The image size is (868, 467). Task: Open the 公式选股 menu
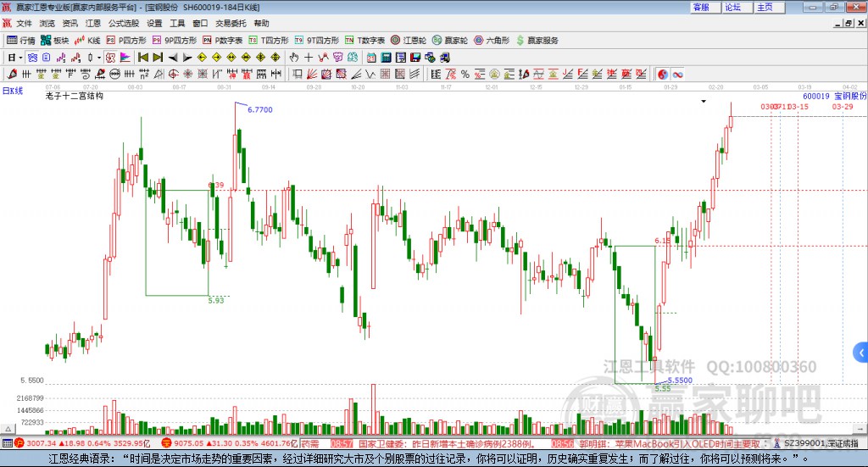point(124,23)
